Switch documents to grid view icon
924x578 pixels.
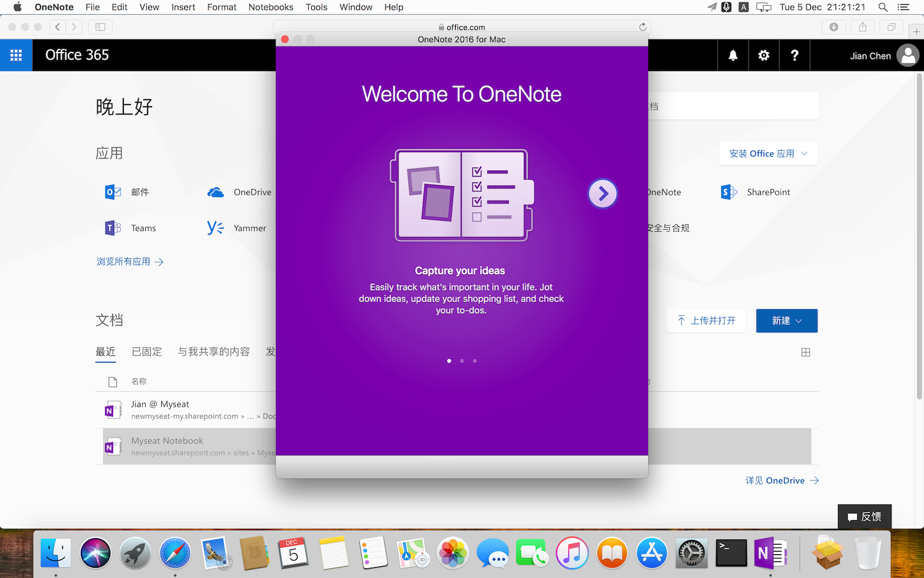point(806,352)
